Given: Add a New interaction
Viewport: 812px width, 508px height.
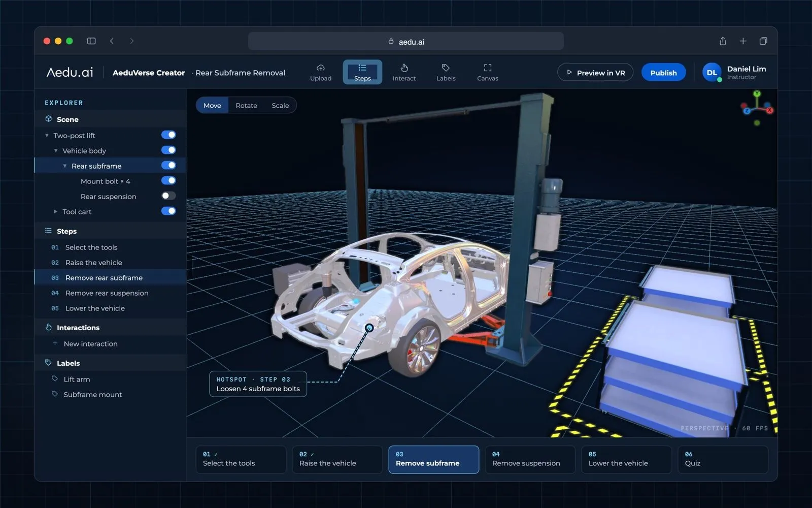Looking at the screenshot, I should (85, 343).
